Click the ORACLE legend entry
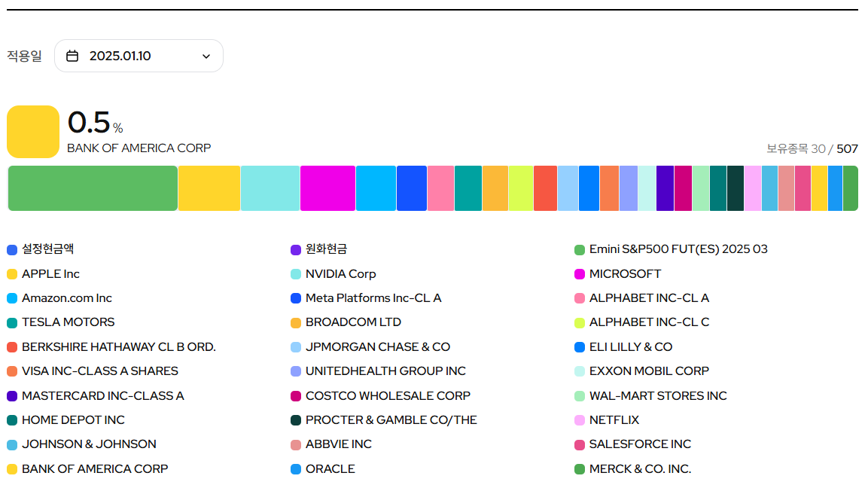 [323, 469]
